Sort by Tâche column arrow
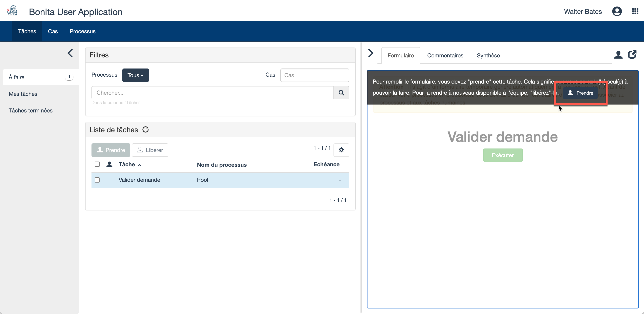 point(140,165)
